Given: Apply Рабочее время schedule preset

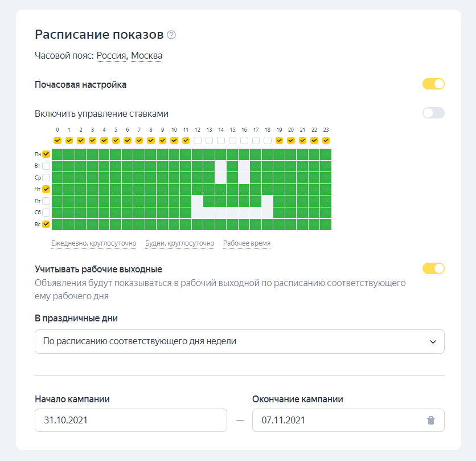Looking at the screenshot, I should (x=247, y=243).
